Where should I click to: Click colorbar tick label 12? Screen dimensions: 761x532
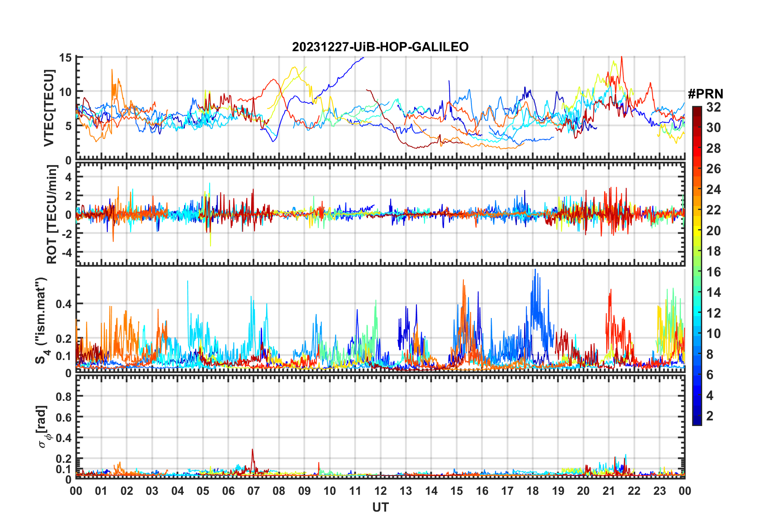(x=713, y=313)
